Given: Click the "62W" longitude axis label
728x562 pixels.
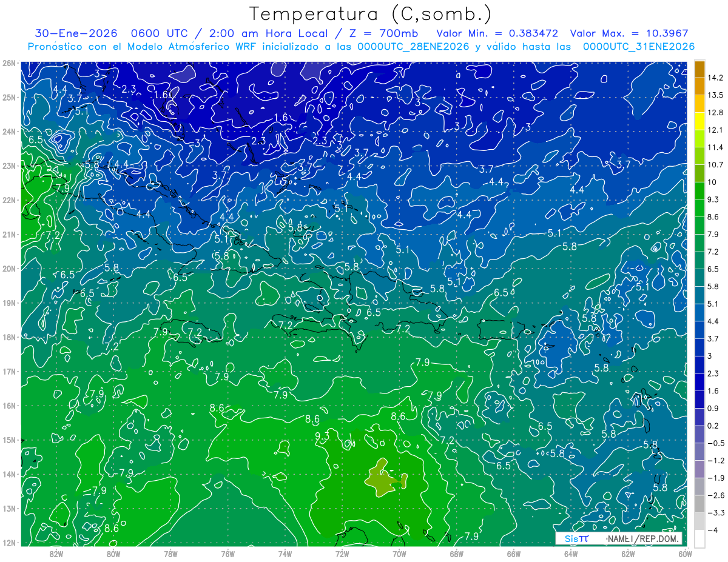Looking at the screenshot, I should [628, 554].
